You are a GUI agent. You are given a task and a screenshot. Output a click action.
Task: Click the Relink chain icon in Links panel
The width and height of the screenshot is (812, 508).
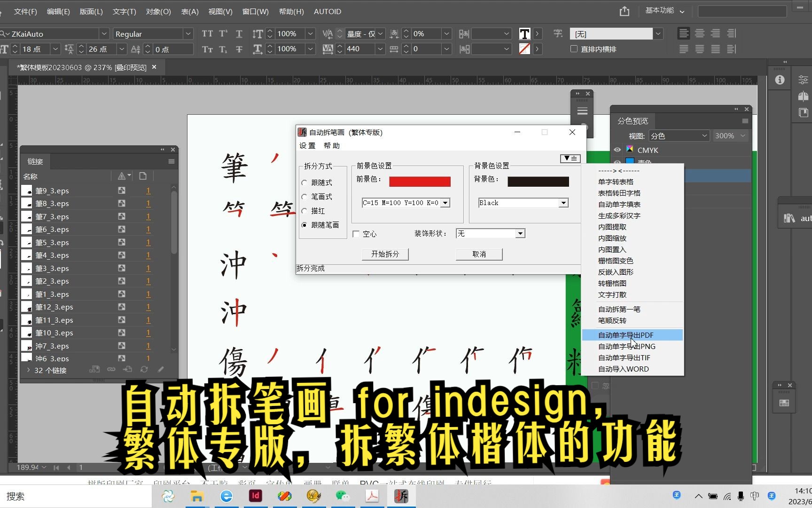(x=111, y=369)
